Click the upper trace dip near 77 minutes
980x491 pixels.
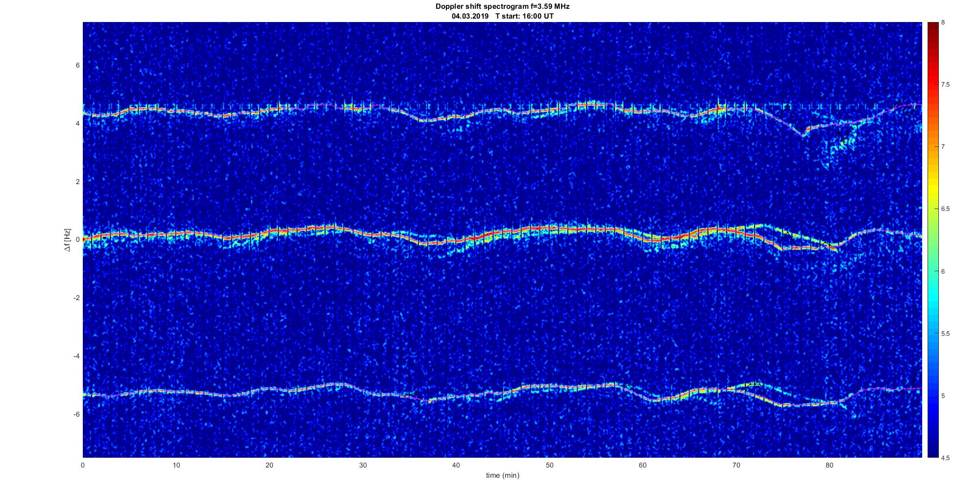tap(802, 135)
